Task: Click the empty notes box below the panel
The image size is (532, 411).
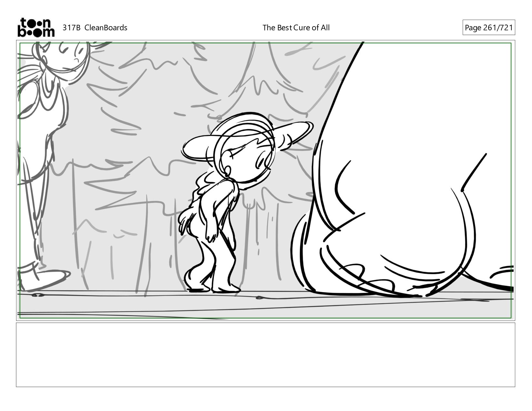Action: (265, 355)
